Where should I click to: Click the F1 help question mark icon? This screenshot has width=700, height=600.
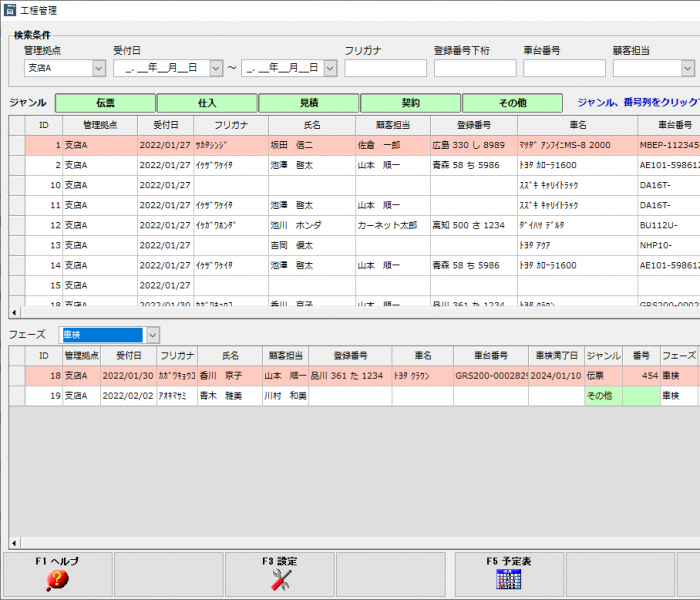point(57,580)
